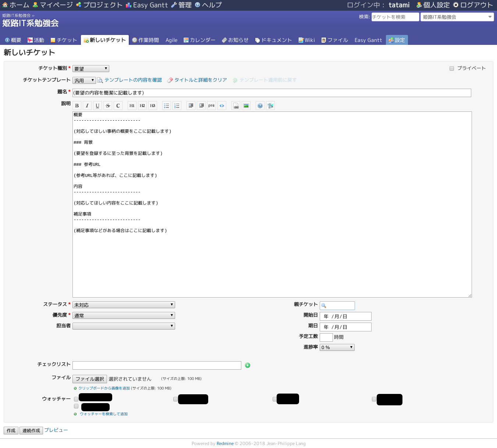Expand the 進捗率 percentage dropdown
The image size is (497, 448).
336,347
